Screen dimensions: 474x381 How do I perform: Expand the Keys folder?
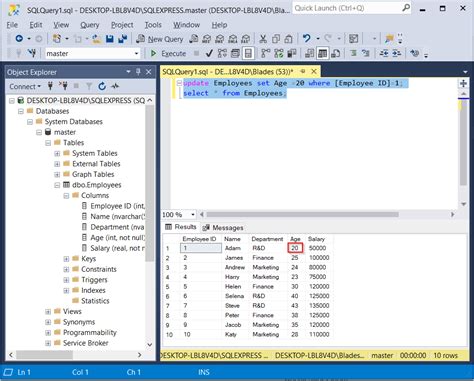[x=66, y=259]
